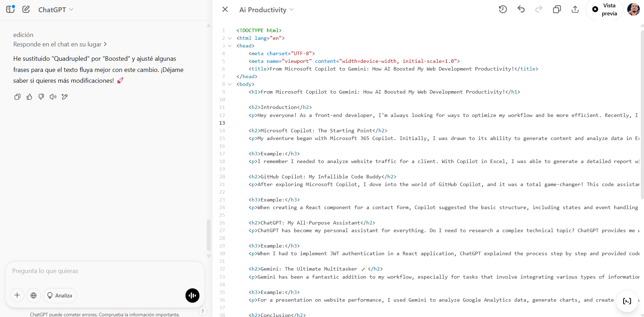This screenshot has height=317, width=644.
Task: Toggle the Analiza reasoning button
Action: pos(60,295)
